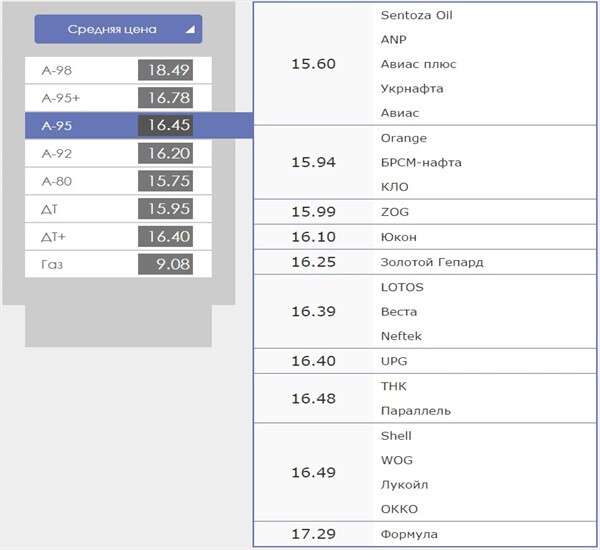The image size is (600, 550).
Task: Click LOTOS station name
Action: (x=402, y=287)
